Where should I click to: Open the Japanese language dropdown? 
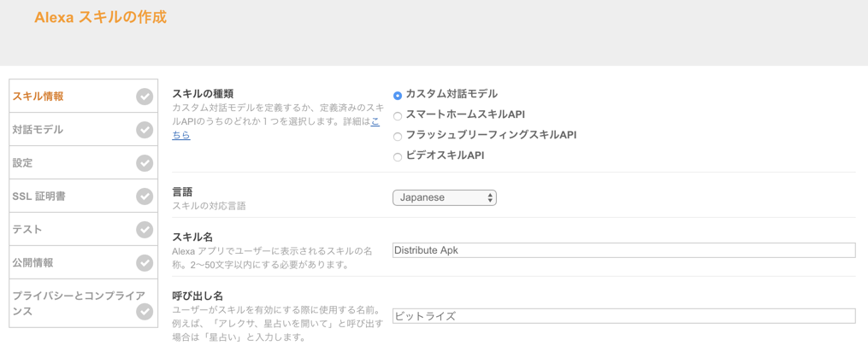click(445, 197)
